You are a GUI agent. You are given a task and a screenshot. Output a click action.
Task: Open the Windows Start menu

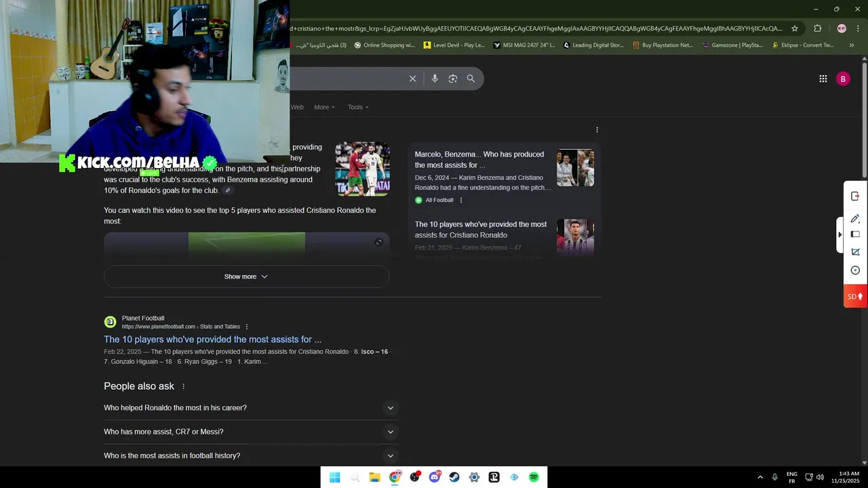(334, 477)
